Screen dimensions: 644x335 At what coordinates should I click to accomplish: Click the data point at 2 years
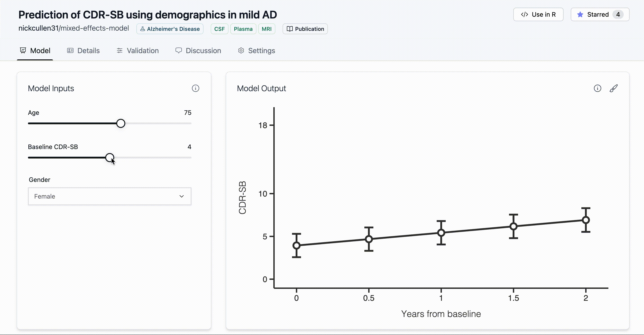pos(586,220)
